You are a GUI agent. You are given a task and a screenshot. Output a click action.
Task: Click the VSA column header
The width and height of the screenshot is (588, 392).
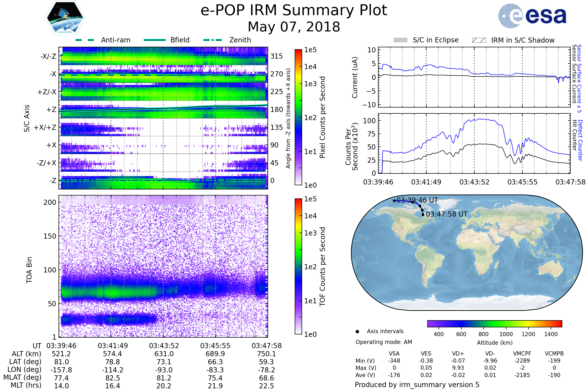pyautogui.click(x=394, y=354)
